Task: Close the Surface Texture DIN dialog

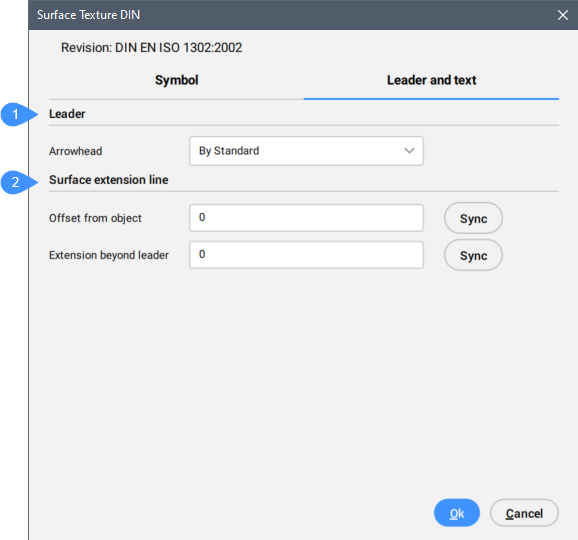Action: 563,15
